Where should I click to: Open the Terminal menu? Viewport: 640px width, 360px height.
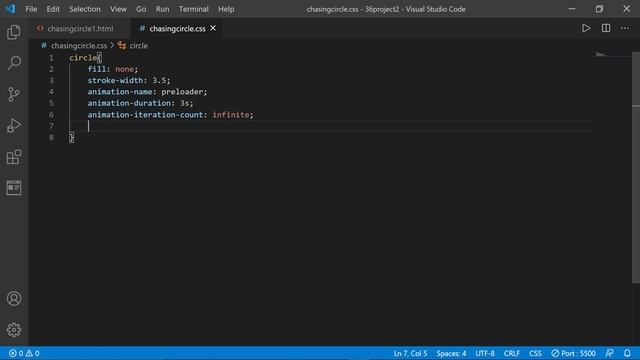[193, 9]
